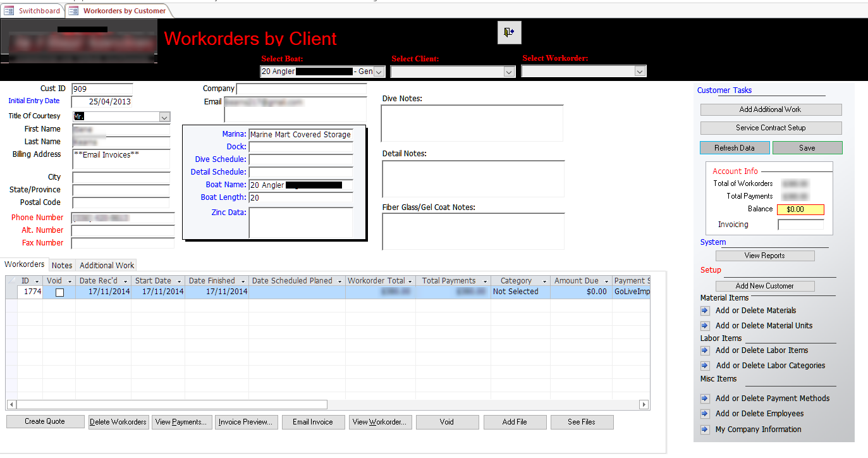868x458 pixels.
Task: Open Workorder Total column filter arrow
Action: pos(410,281)
